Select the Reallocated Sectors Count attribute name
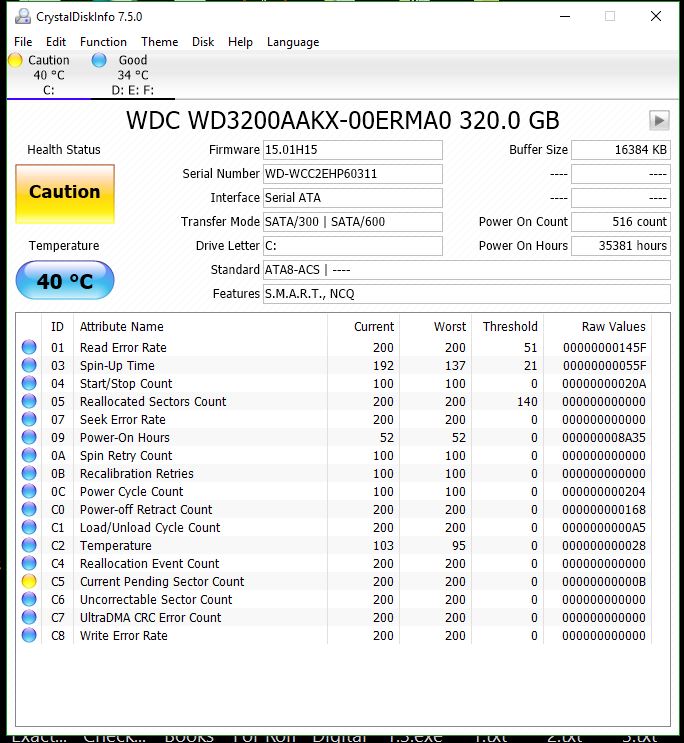 [x=153, y=401]
